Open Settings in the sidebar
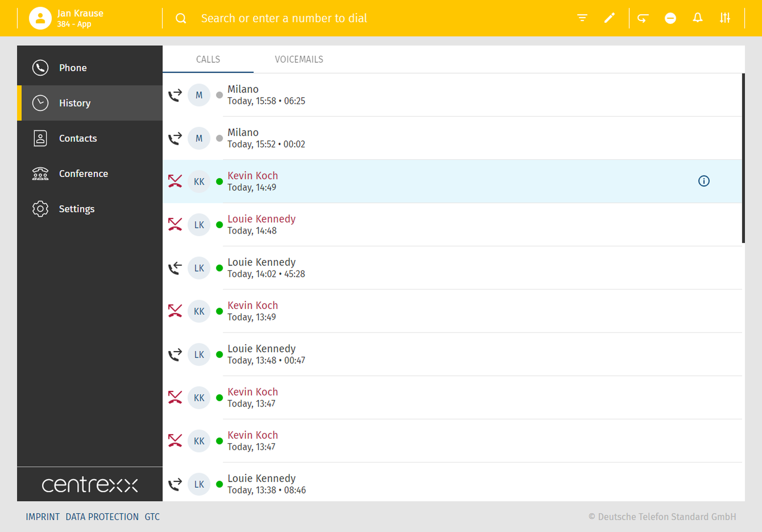Viewport: 762px width, 532px height. pos(76,209)
